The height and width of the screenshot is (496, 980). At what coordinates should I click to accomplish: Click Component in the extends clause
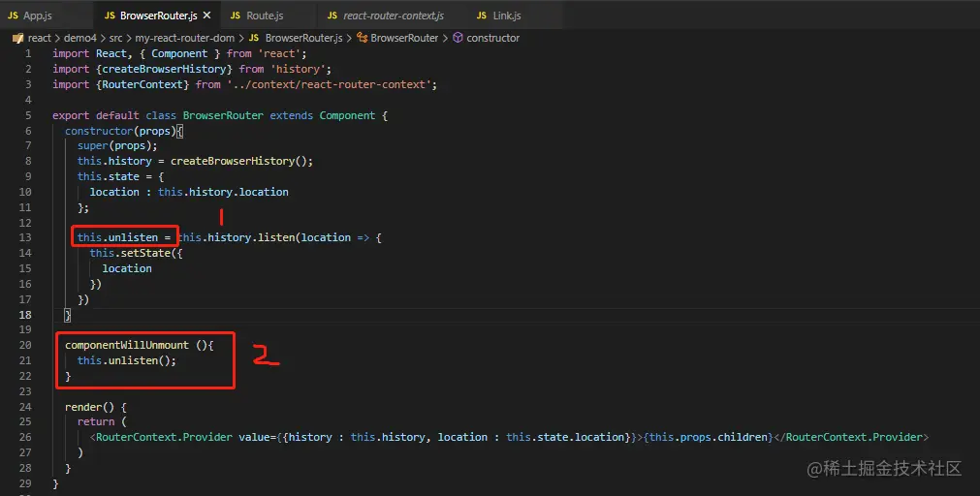point(347,115)
